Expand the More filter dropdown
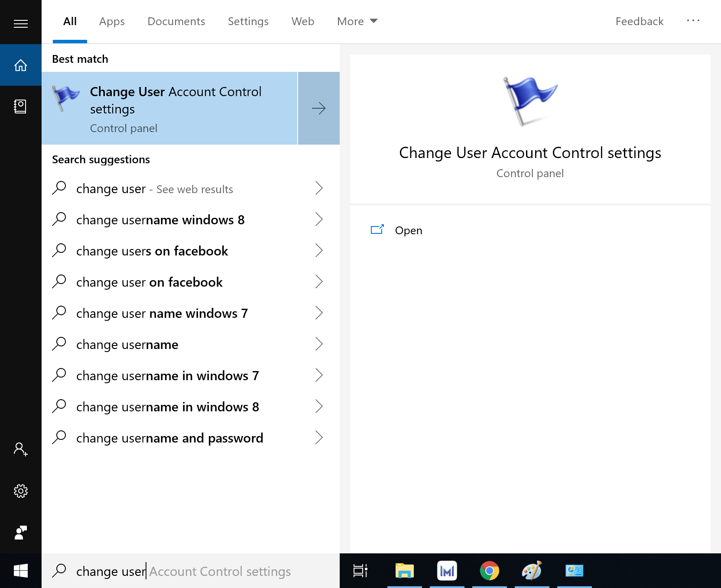 tap(357, 21)
